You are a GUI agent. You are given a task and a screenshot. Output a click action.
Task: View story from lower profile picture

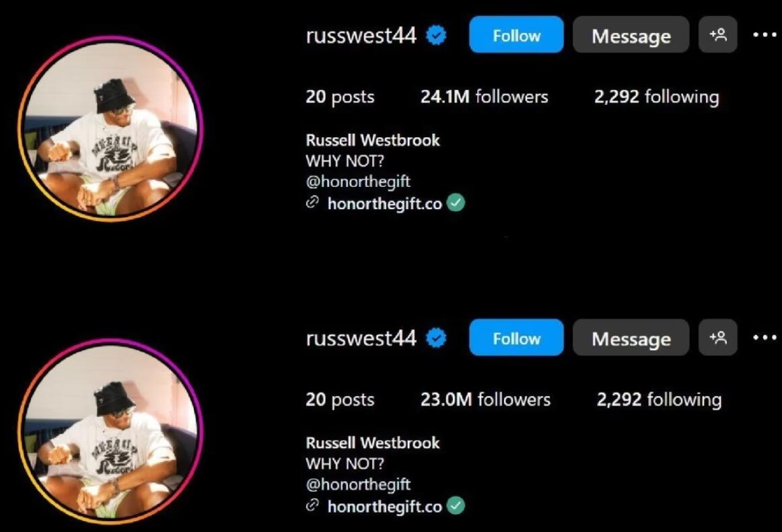pos(111,431)
